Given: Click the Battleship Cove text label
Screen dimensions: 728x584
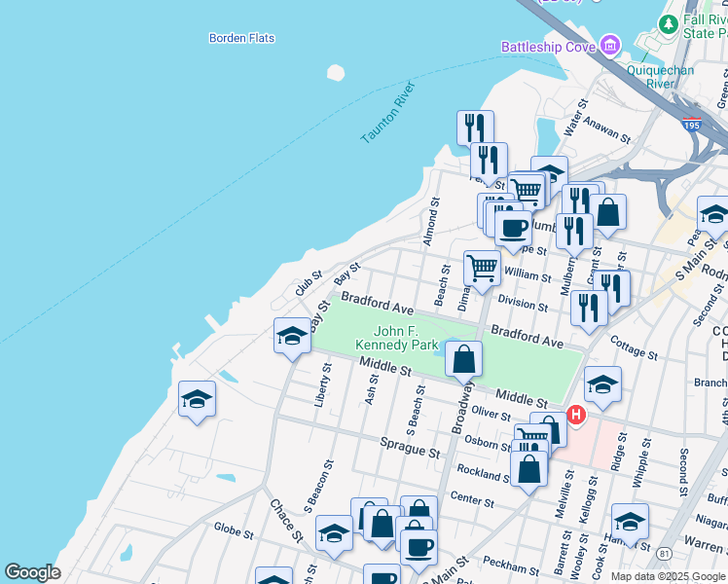Looking at the screenshot, I should [549, 47].
